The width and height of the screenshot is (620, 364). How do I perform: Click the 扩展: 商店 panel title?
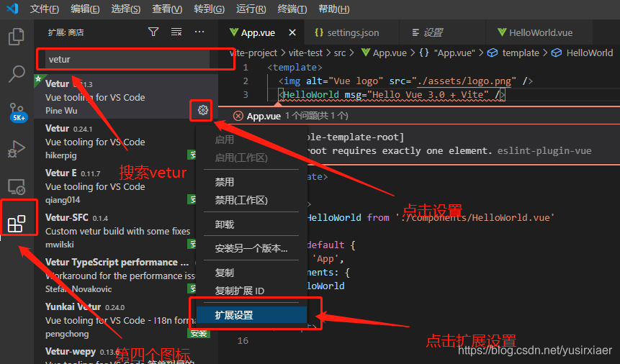(66, 32)
